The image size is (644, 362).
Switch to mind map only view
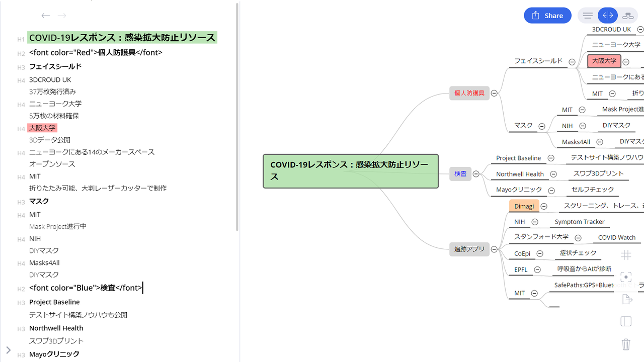[x=627, y=16]
